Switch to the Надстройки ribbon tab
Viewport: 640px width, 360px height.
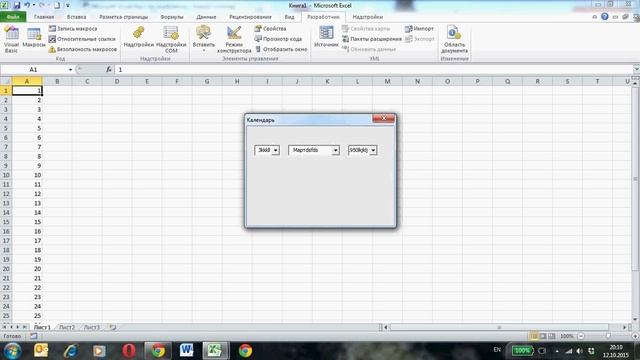click(367, 17)
